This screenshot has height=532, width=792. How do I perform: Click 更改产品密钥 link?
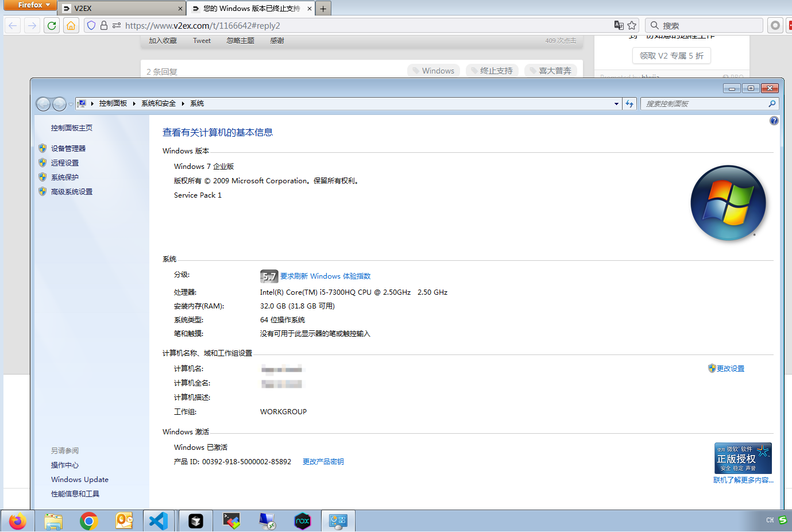pos(323,462)
